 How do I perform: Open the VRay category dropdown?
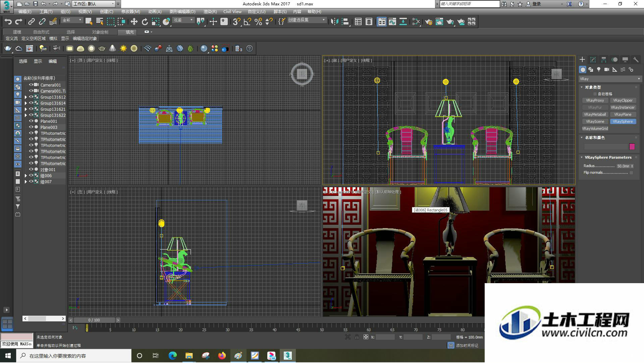tap(610, 79)
